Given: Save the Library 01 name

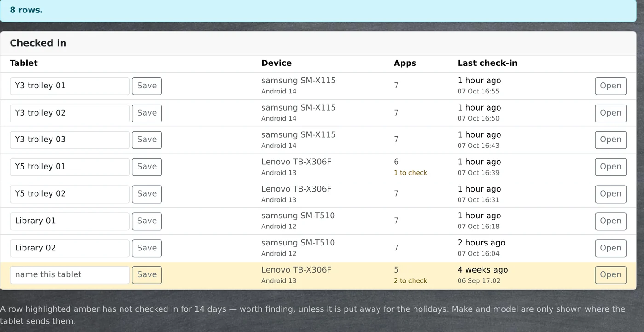Looking at the screenshot, I should (147, 221).
